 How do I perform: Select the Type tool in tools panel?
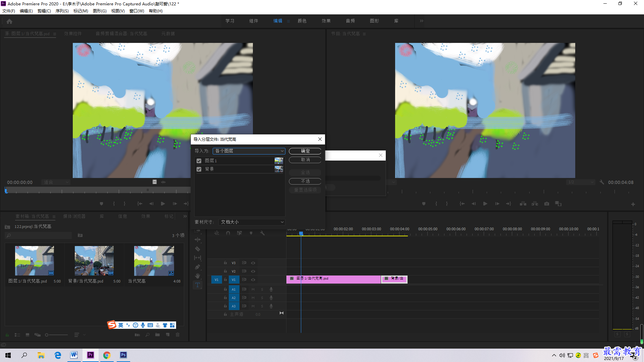coord(198,285)
